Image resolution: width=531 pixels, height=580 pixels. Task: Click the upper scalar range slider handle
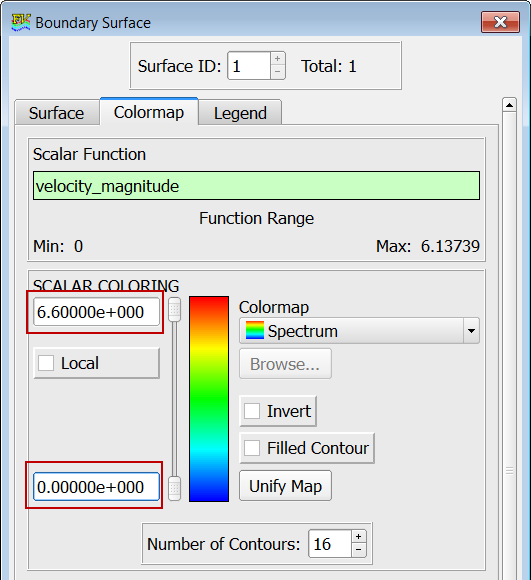(x=174, y=309)
